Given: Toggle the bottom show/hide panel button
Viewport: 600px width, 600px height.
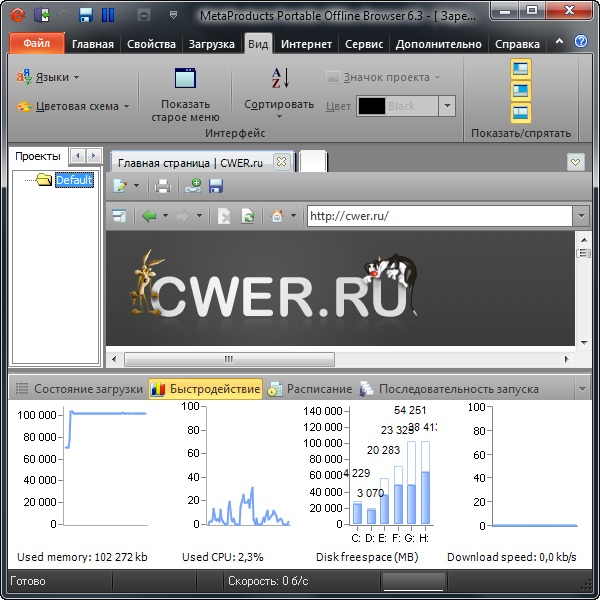Looking at the screenshot, I should coord(521,112).
